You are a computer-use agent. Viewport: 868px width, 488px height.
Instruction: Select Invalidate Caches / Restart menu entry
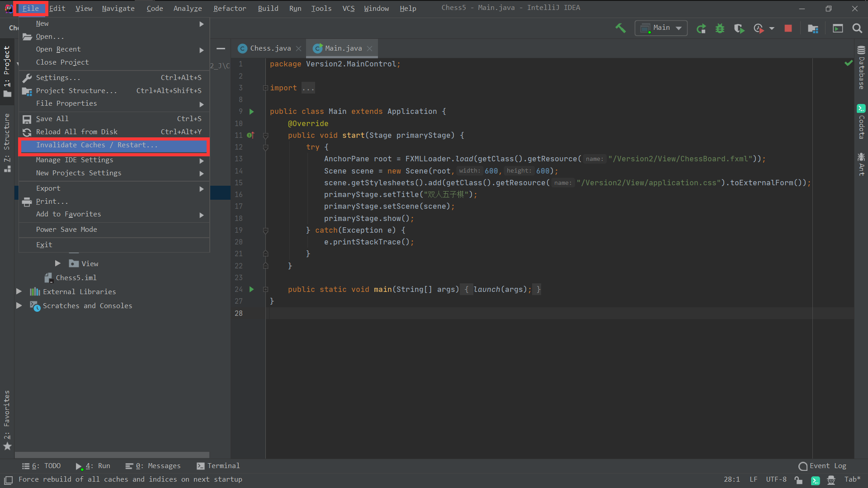pyautogui.click(x=97, y=145)
